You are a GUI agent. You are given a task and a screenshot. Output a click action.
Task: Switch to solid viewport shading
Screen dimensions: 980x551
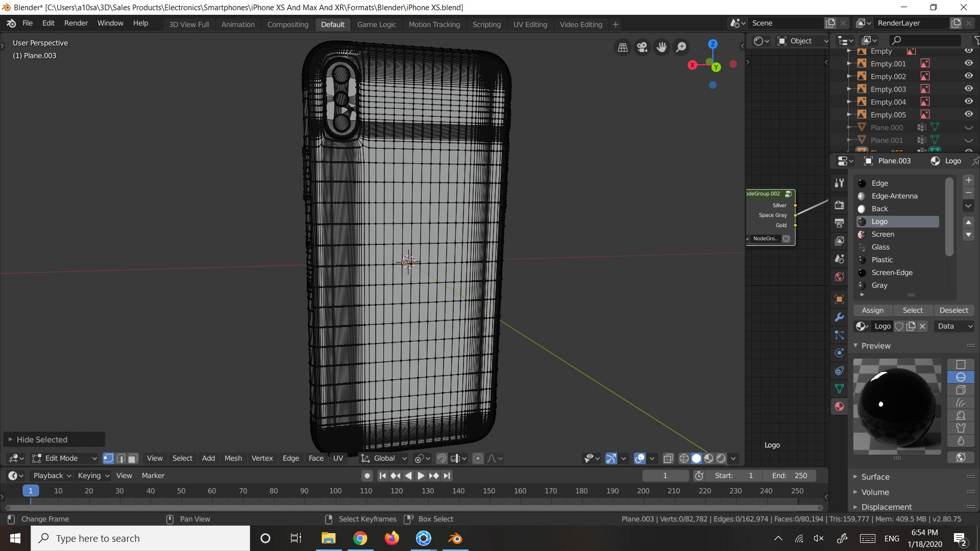pyautogui.click(x=696, y=459)
